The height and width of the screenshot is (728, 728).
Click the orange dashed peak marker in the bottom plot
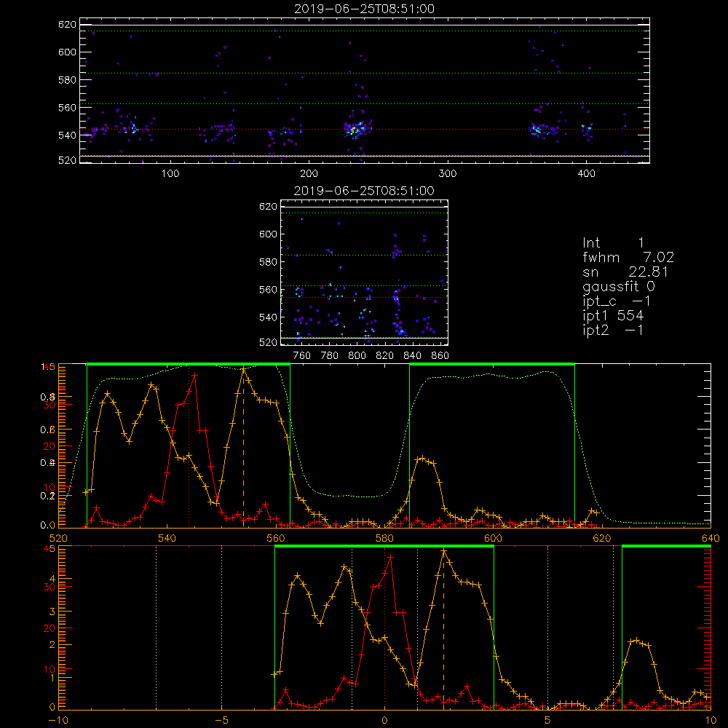pos(444,629)
